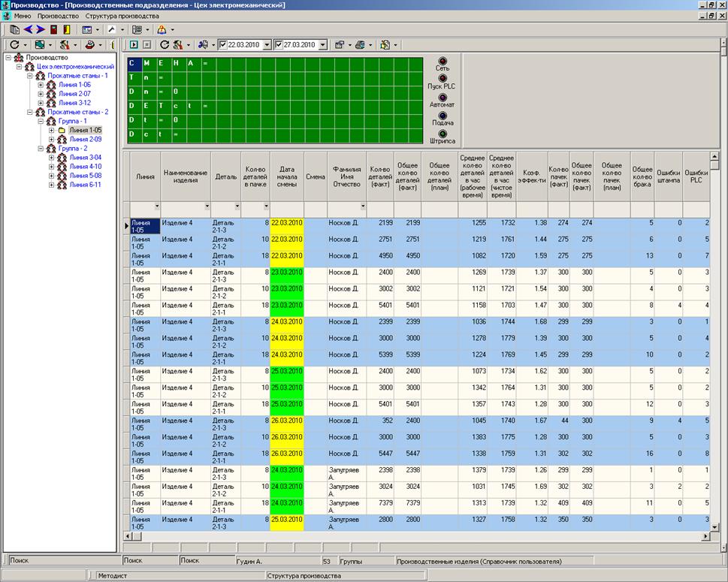Click the yellow date cell 22.03.2010 in the first row
The image size is (728, 582).
click(287, 226)
